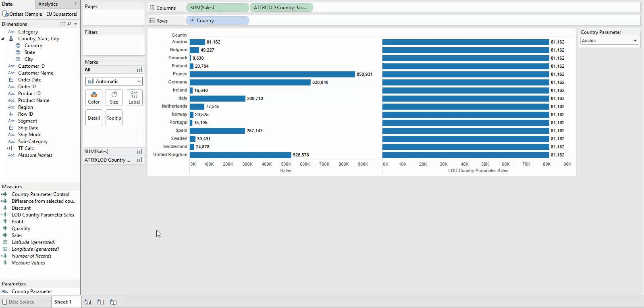Open the Country Parameter dropdown
Viewport: 644px width, 308px height.
click(635, 41)
